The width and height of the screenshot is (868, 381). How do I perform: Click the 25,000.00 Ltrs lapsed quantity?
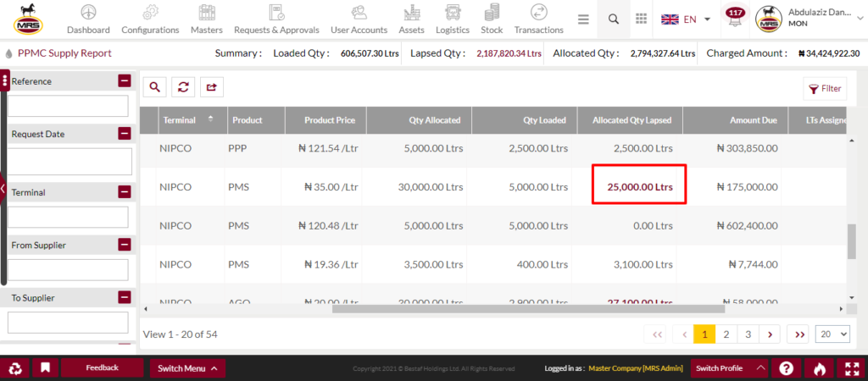pyautogui.click(x=640, y=187)
